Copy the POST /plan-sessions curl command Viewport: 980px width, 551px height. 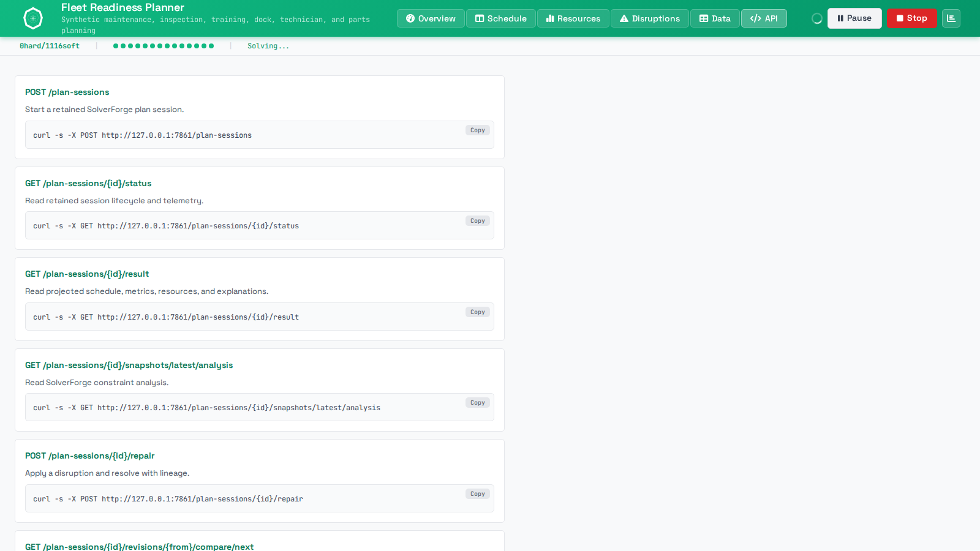pyautogui.click(x=478, y=130)
